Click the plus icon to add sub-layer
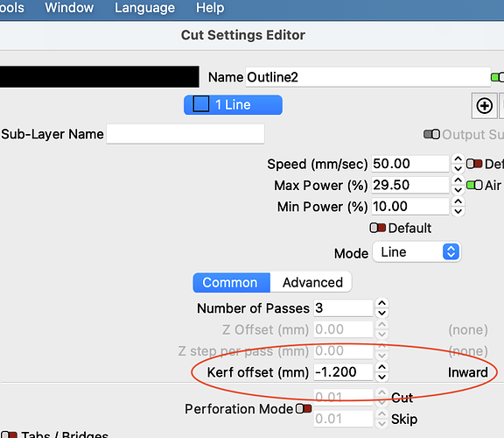504x438 pixels. pyautogui.click(x=484, y=106)
